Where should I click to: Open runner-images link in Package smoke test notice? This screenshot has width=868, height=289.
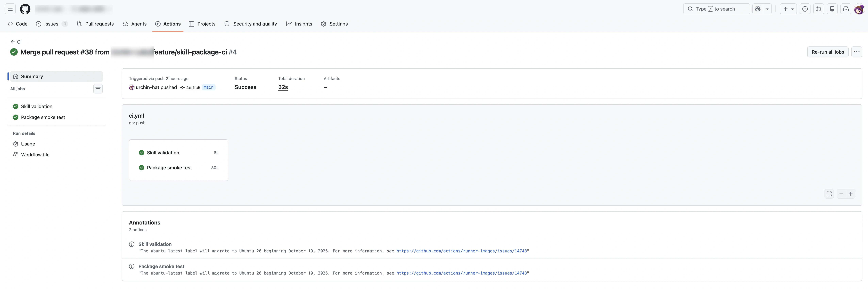tap(462, 273)
